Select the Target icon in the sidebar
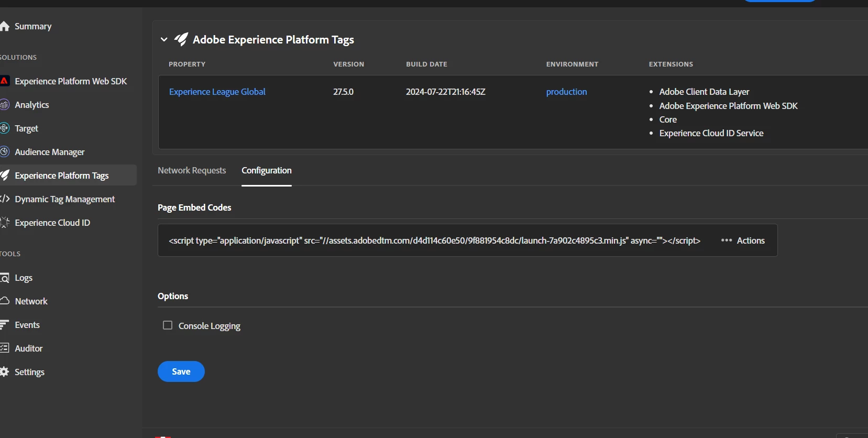 [x=5, y=128]
